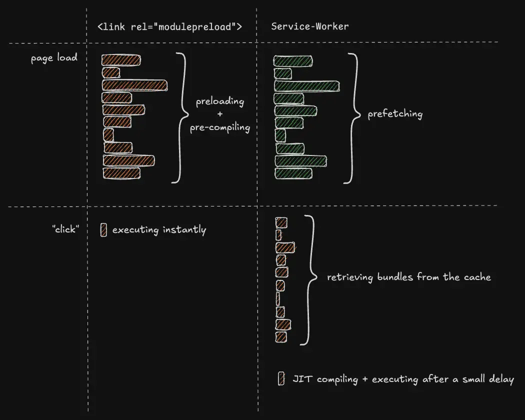
Task: Click the top orange bar in cache retrieval group
Action: pos(281,222)
